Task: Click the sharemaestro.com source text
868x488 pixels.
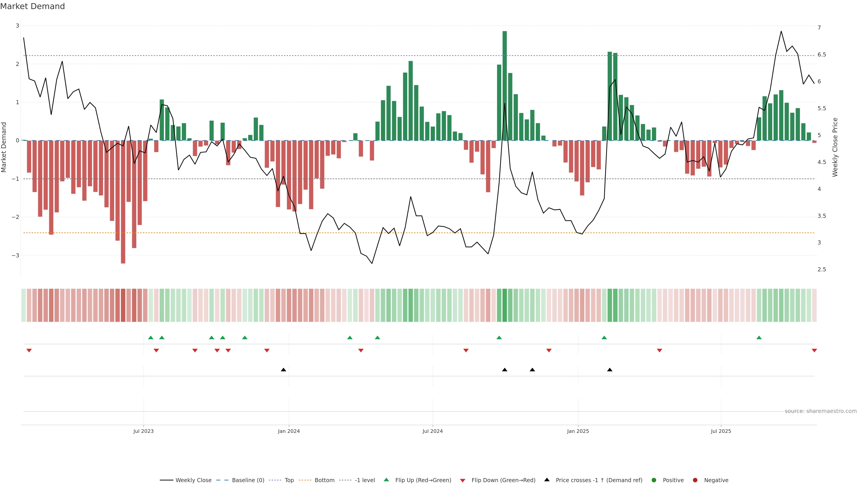Action: coord(821,411)
